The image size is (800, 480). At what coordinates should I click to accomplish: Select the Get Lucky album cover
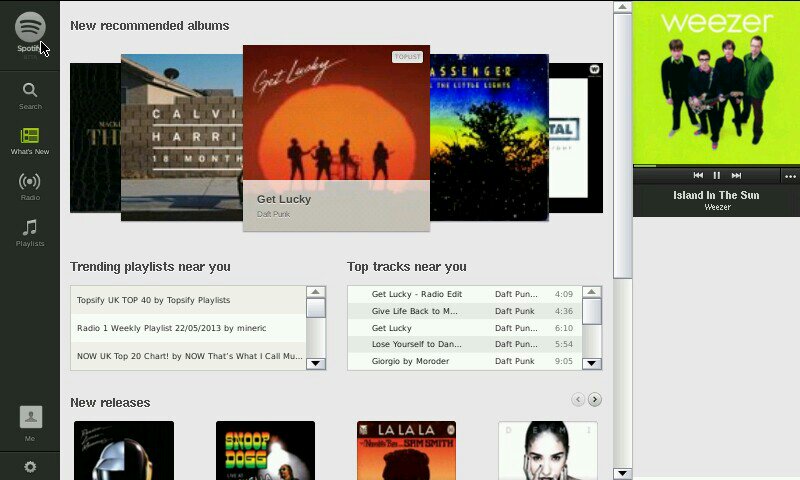tap(336, 120)
